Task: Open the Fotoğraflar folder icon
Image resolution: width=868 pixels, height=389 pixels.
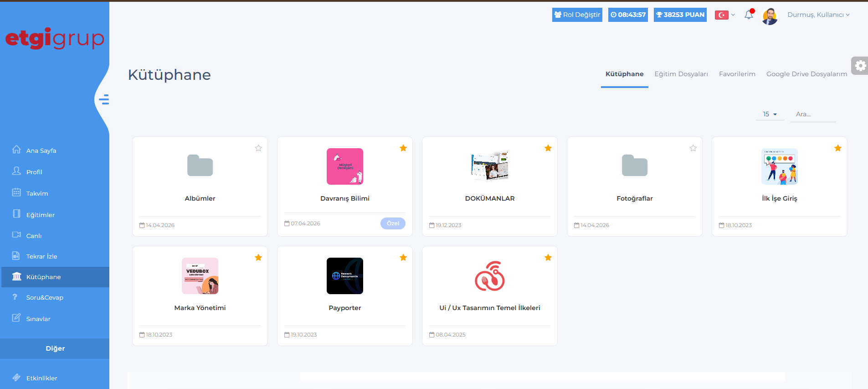Action: [x=634, y=166]
